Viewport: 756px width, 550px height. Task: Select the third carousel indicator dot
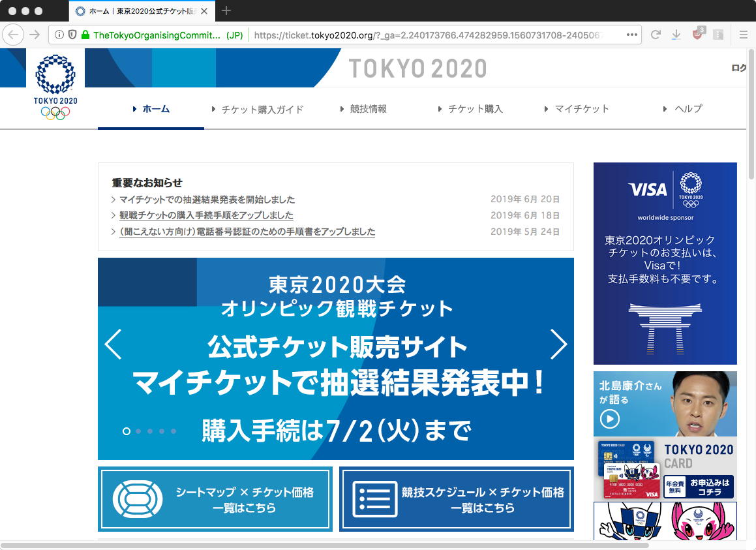[150, 431]
